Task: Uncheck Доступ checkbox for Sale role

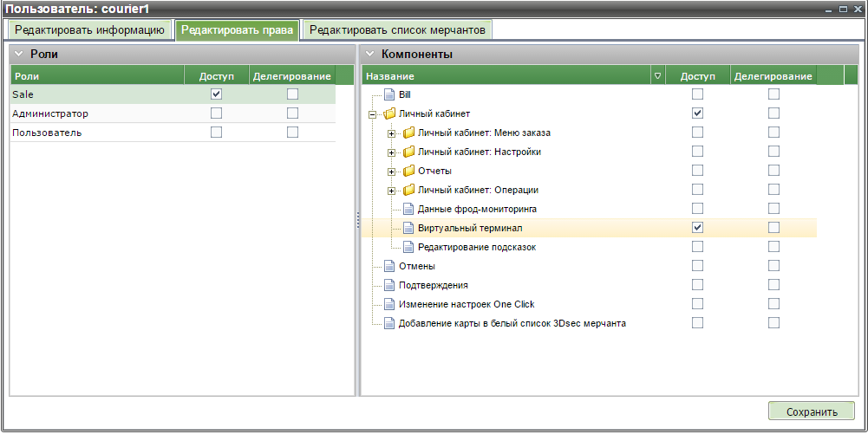Action: [x=216, y=94]
